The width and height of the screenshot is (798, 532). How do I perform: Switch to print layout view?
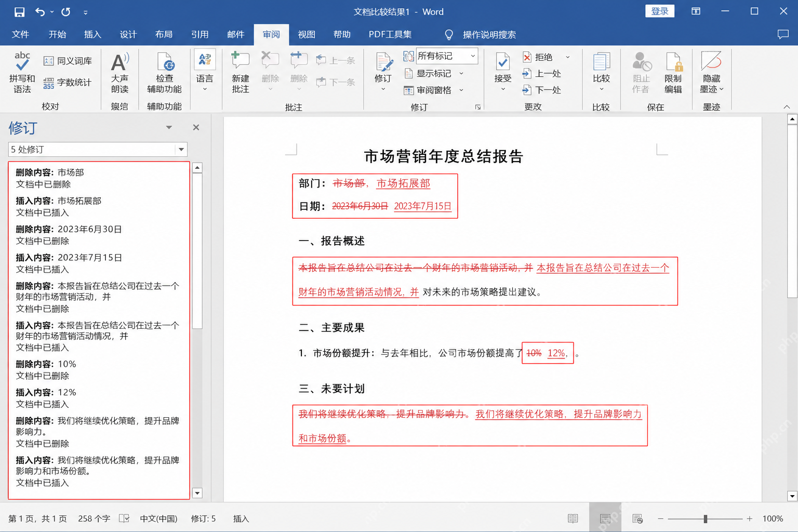click(x=605, y=518)
